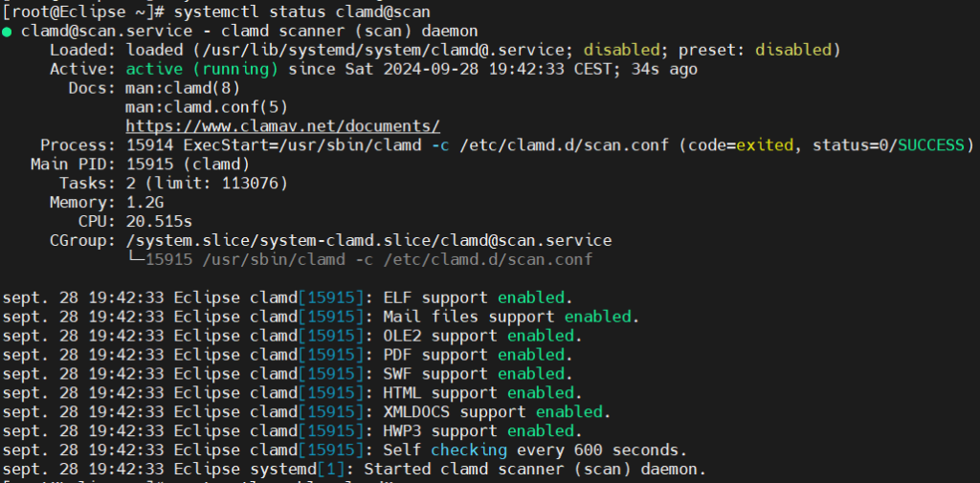Click the Memory 1.2G value
Screen dimensions: 980x483
pos(145,203)
